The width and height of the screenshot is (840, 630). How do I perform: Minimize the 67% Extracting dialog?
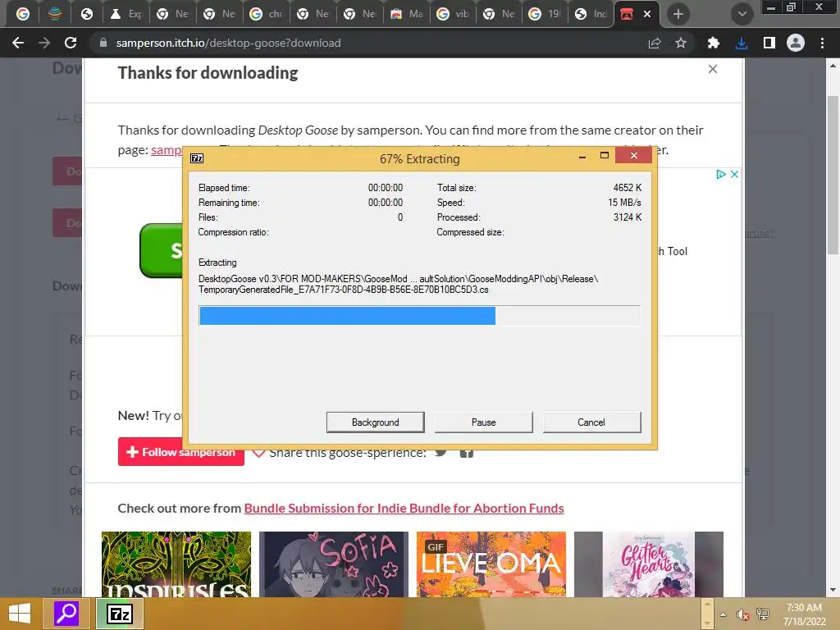(582, 157)
